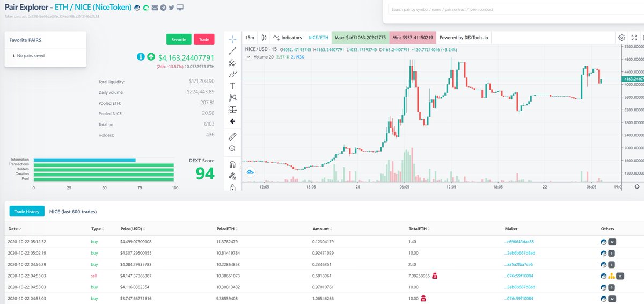Select the crosshair cursor tool

[x=232, y=39]
